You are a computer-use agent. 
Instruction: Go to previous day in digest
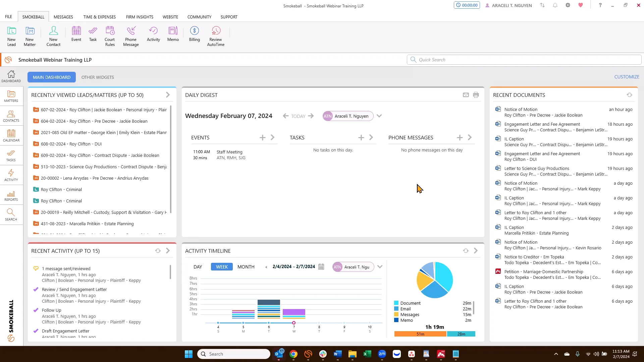(x=285, y=116)
